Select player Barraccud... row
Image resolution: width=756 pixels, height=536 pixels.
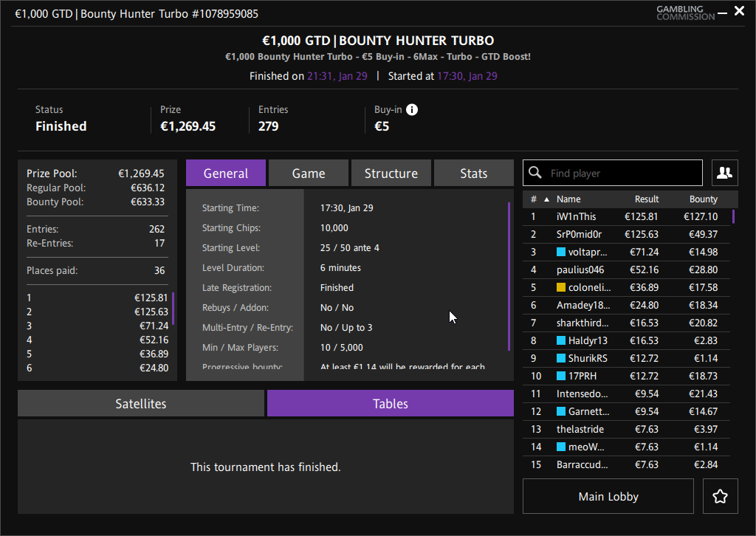click(x=626, y=464)
